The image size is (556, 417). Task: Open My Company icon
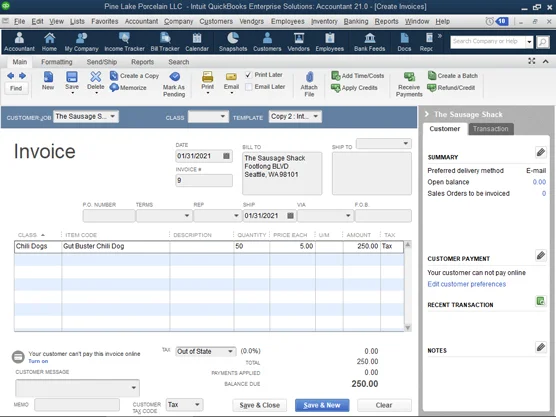(x=81, y=41)
